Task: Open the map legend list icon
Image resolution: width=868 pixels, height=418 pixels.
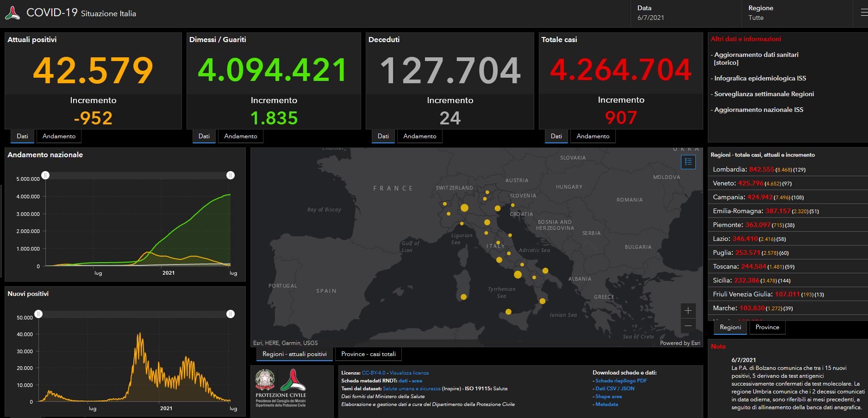Action: pyautogui.click(x=688, y=161)
